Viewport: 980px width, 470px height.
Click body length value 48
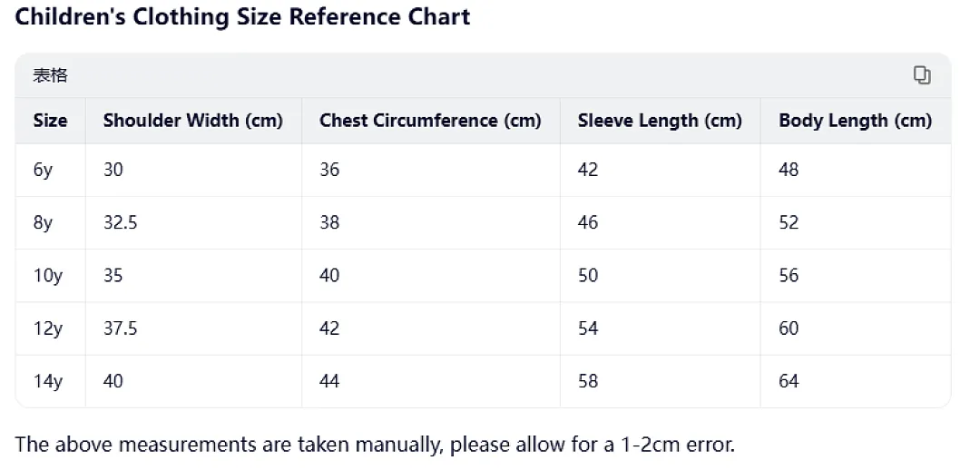coord(789,170)
